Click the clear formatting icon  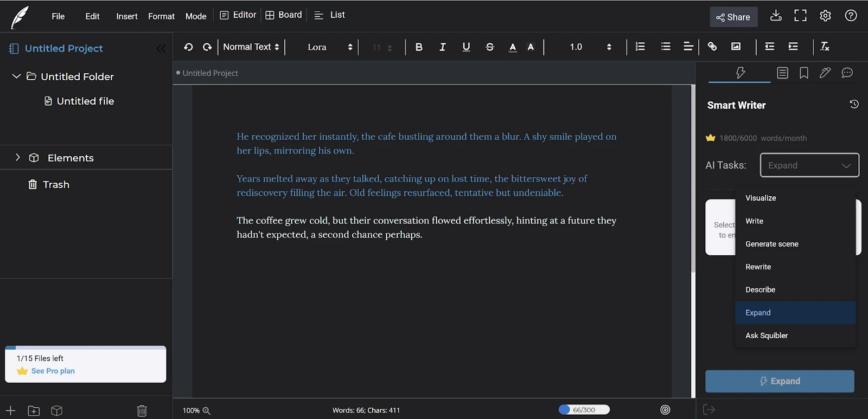[825, 47]
